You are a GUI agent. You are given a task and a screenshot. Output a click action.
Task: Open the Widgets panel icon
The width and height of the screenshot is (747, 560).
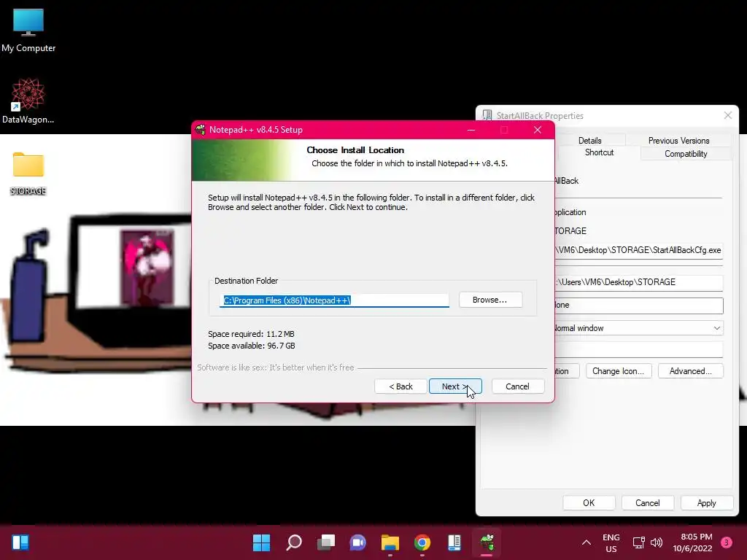coord(20,542)
